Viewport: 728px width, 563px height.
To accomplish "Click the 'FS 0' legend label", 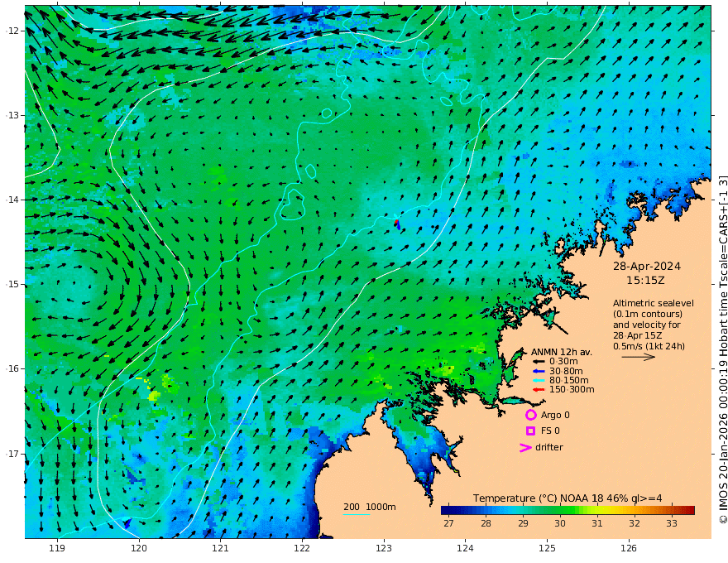I will pos(550,431).
